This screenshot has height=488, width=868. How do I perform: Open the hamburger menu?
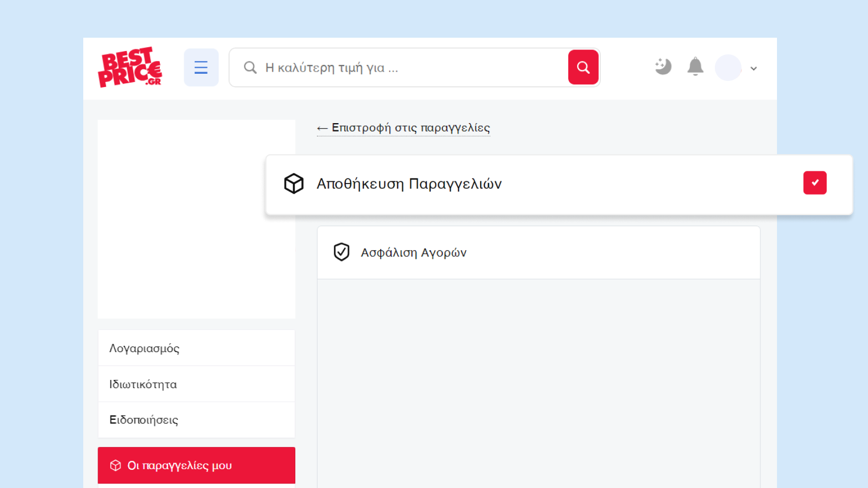coord(201,68)
